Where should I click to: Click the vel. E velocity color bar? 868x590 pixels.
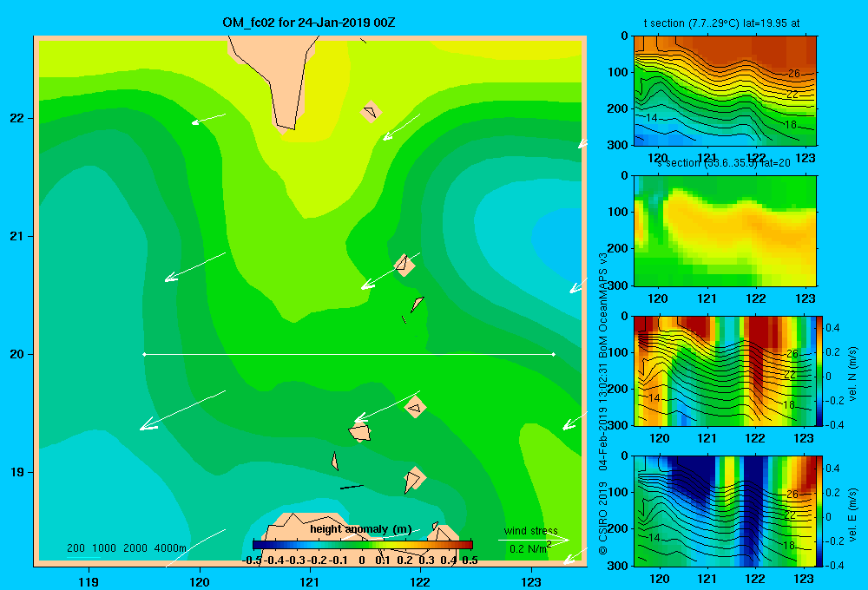819,511
